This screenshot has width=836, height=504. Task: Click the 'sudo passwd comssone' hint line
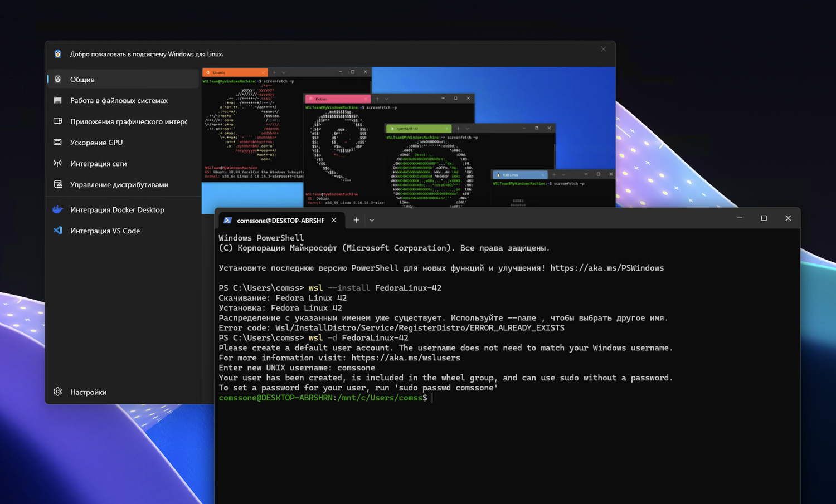tap(358, 388)
